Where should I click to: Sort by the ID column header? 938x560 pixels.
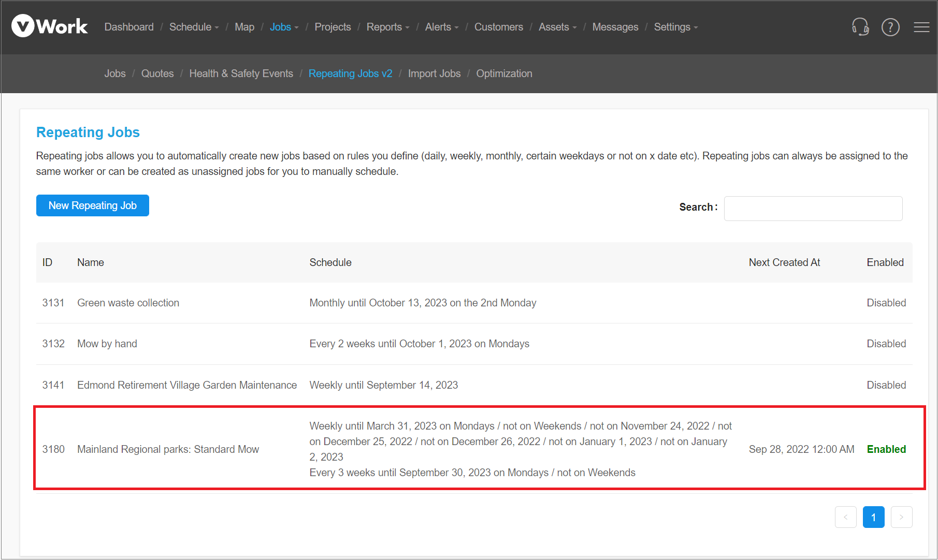48,262
